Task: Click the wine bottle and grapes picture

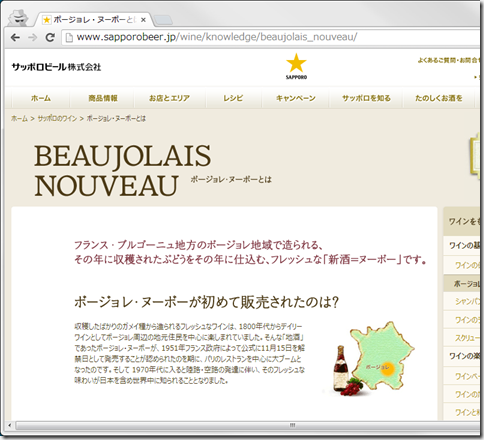Action: (348, 371)
